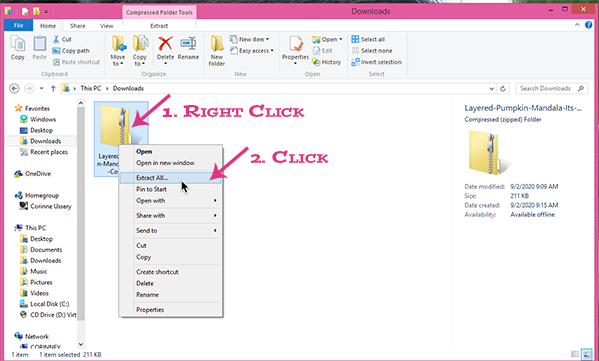599x361 pixels.
Task: Switch to large icons view in status bar
Action: [x=586, y=355]
